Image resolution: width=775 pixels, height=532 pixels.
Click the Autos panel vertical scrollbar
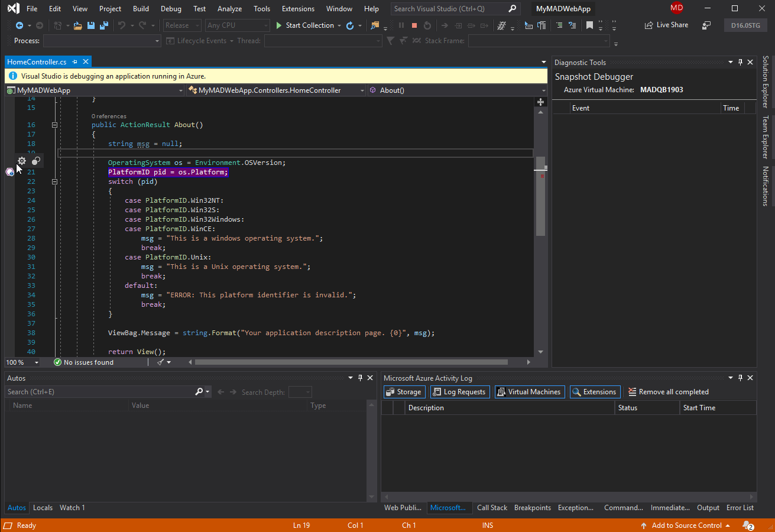coord(371,451)
